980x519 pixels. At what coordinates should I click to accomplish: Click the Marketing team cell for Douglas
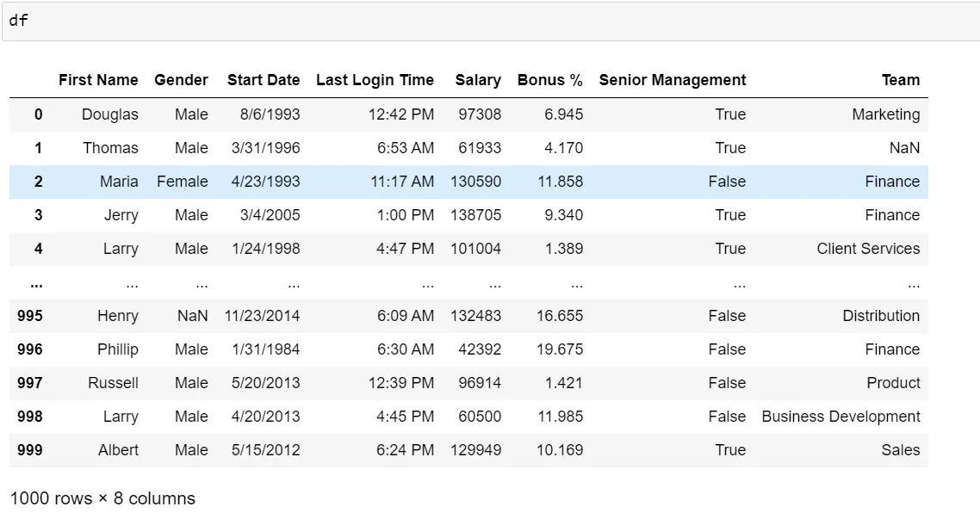[887, 114]
